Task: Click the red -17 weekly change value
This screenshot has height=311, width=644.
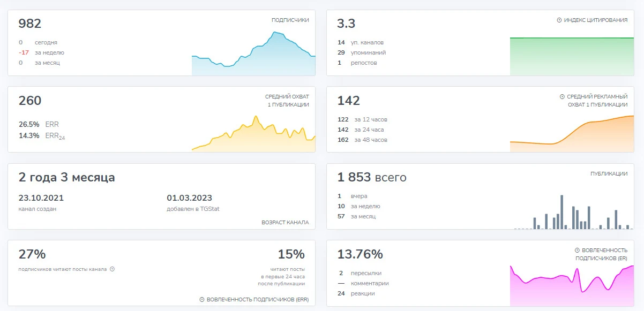Action: (x=24, y=52)
